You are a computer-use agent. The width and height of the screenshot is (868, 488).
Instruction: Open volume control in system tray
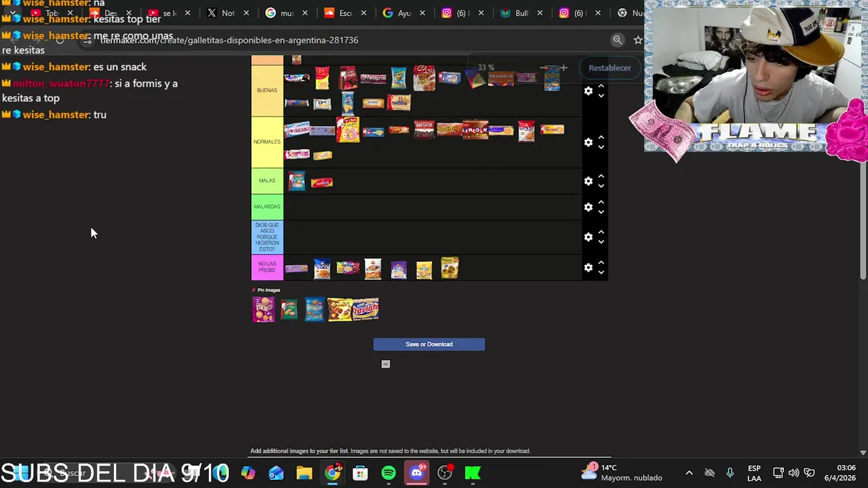(x=793, y=472)
